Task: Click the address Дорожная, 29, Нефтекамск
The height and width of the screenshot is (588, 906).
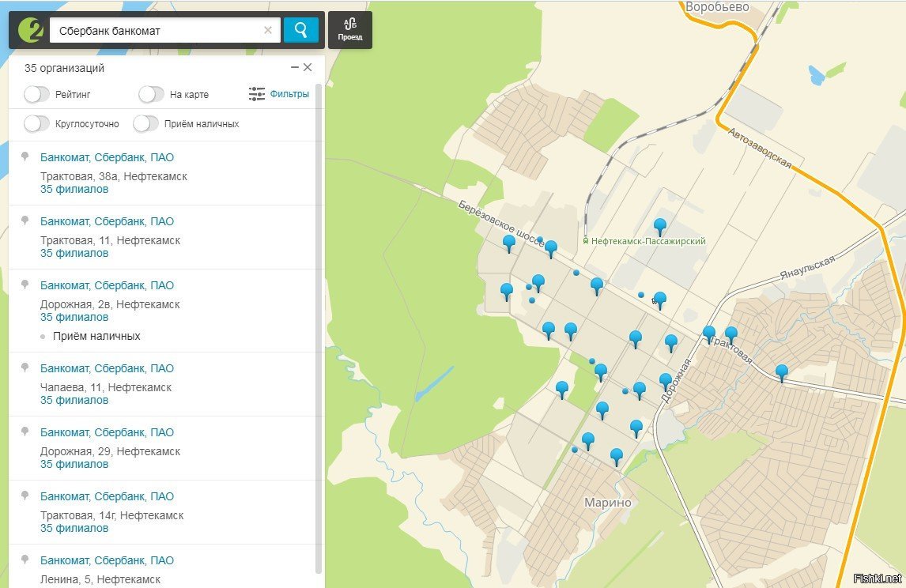Action: (x=111, y=452)
